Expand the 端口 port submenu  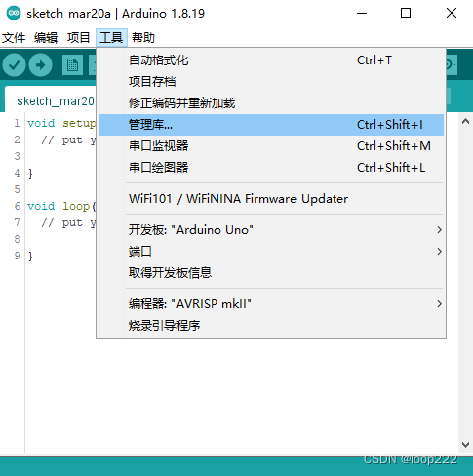click(271, 252)
